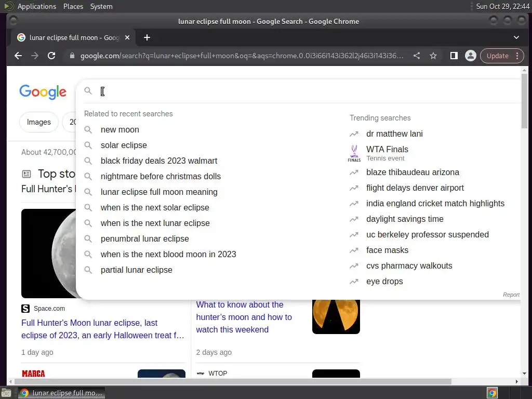Click the magnifier icon in search box

point(88,90)
